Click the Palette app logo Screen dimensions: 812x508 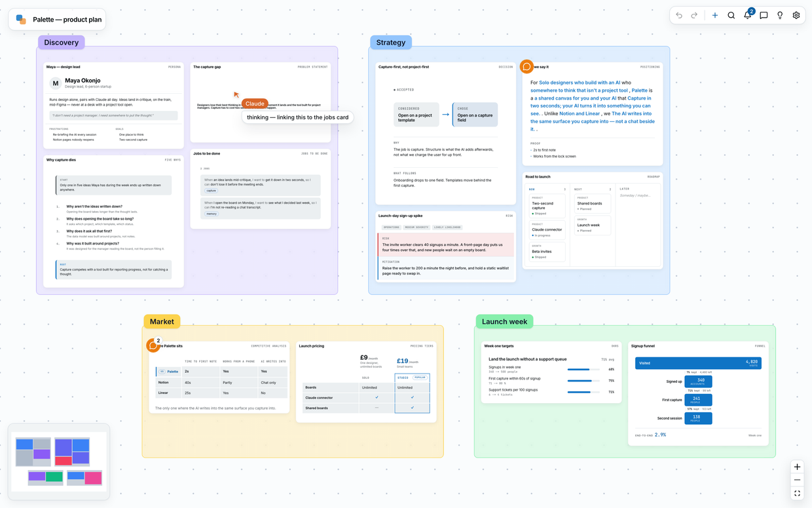coord(21,20)
